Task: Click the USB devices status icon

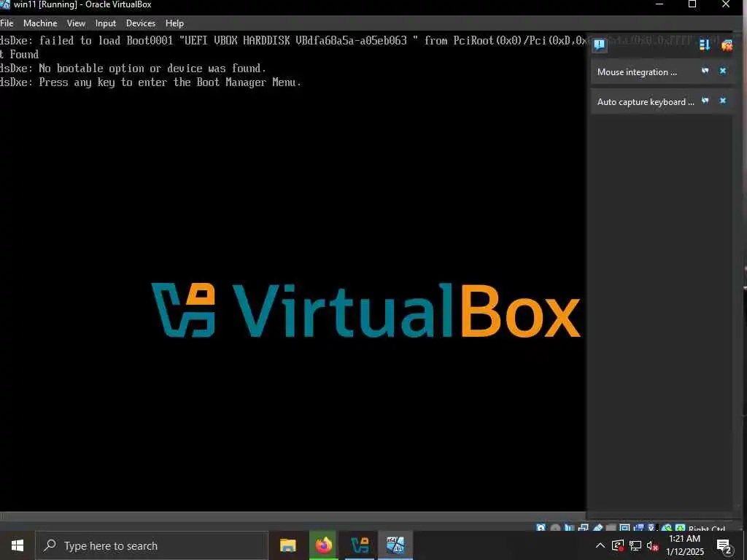Action: coord(597,528)
